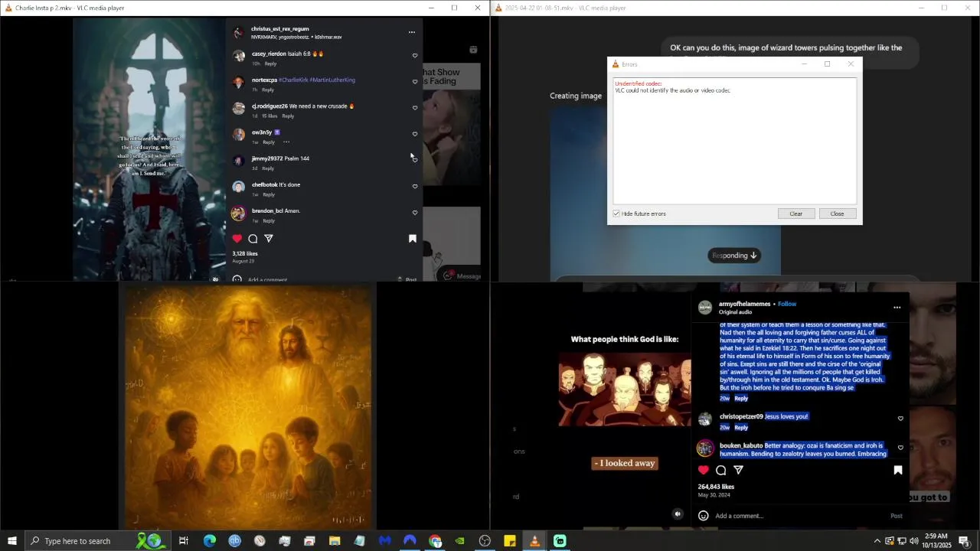Click the Responding down-arrow pill
980x551 pixels.
tap(734, 256)
